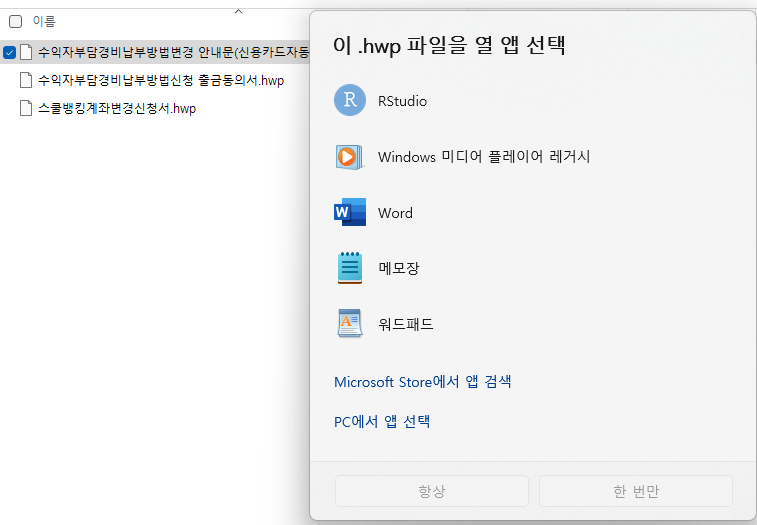
Task: Select file 수익자부담경비납부방법변경 안내문
Action: point(173,52)
